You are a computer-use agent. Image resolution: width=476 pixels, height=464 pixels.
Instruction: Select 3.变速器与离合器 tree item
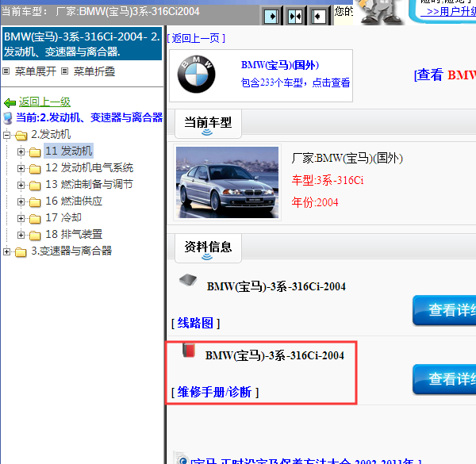[x=71, y=251]
